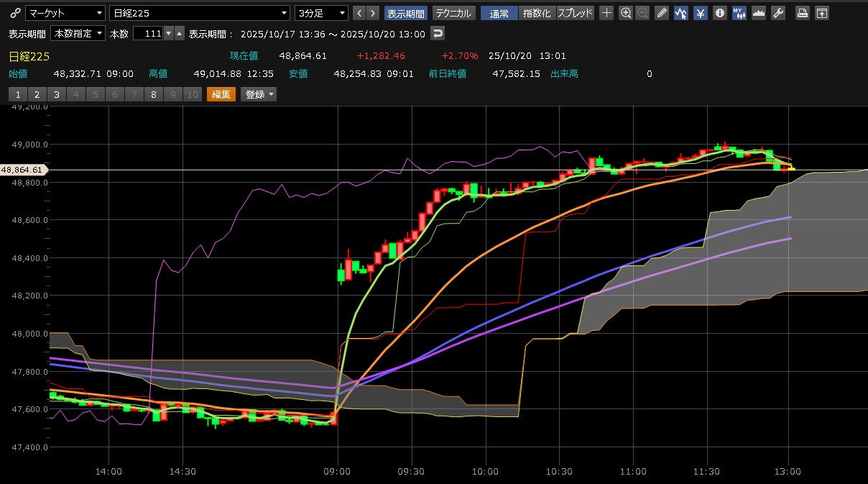The height and width of the screenshot is (484, 868).
Task: Open chart settings wrench icon
Action: (777, 13)
